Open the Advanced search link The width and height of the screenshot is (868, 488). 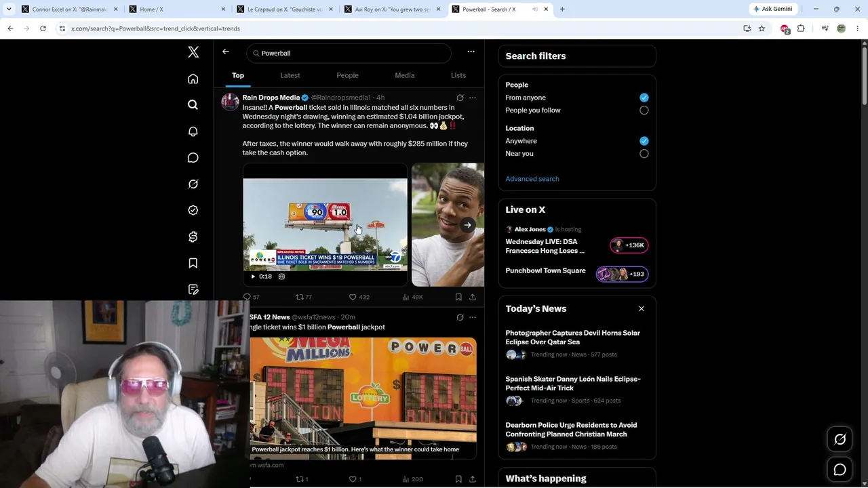tap(532, 179)
